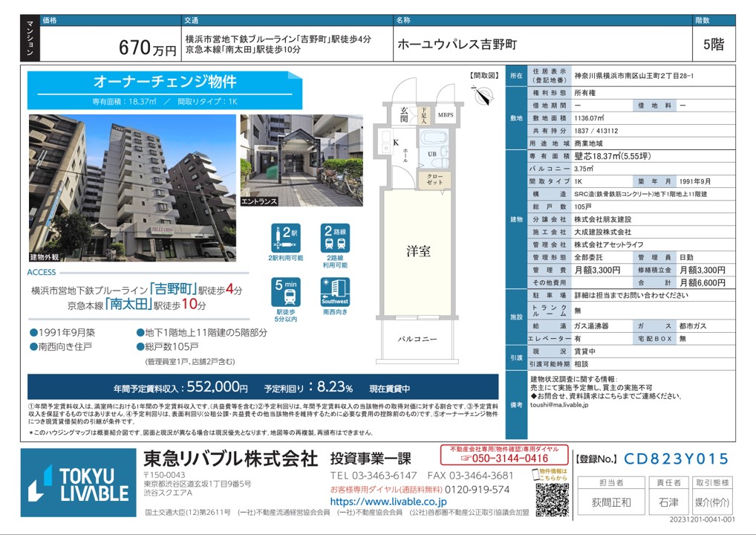The image size is (756, 535).
Task: Click the registration number CD823Y015
Action: tap(676, 459)
